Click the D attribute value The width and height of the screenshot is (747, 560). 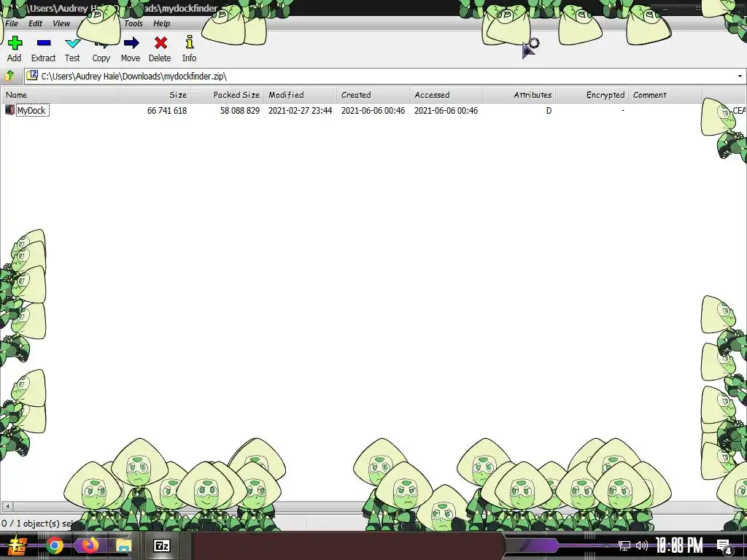549,111
